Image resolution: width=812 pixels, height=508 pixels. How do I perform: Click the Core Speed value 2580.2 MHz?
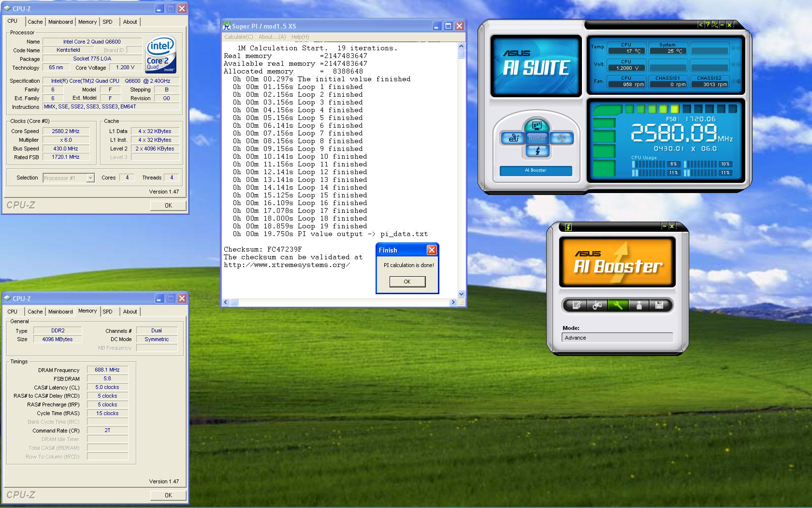(x=66, y=131)
